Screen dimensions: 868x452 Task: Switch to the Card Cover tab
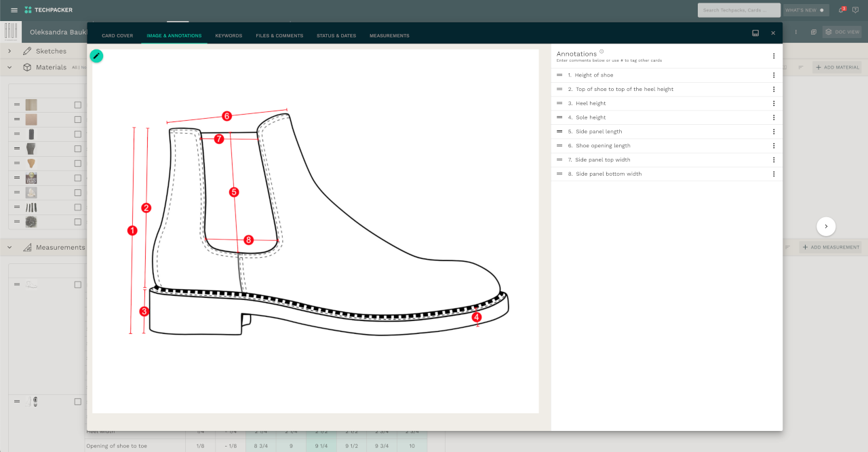point(117,35)
